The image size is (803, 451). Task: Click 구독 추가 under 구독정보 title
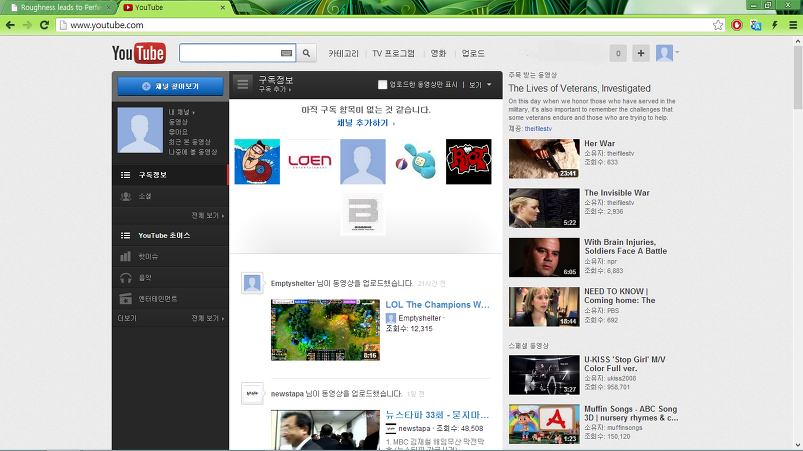[x=274, y=89]
